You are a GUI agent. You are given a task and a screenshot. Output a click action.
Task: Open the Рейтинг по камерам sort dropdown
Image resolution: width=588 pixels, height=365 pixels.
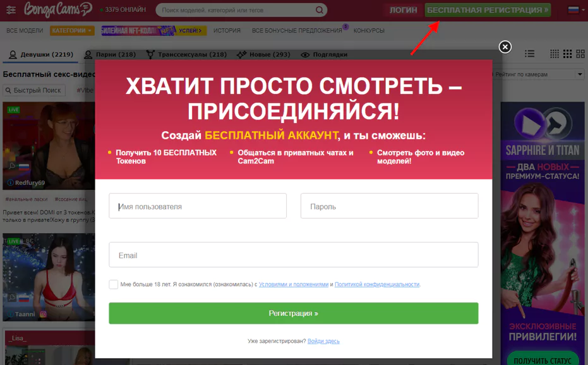[x=538, y=75]
